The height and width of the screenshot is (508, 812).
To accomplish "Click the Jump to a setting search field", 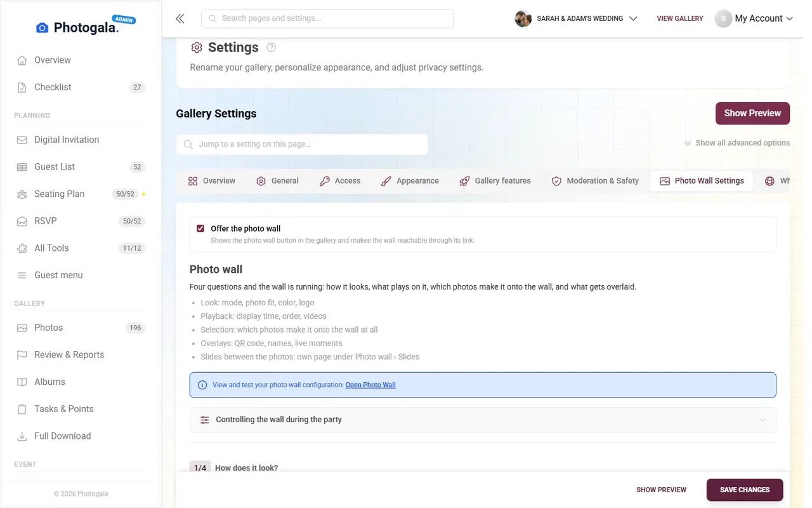I will (x=302, y=144).
